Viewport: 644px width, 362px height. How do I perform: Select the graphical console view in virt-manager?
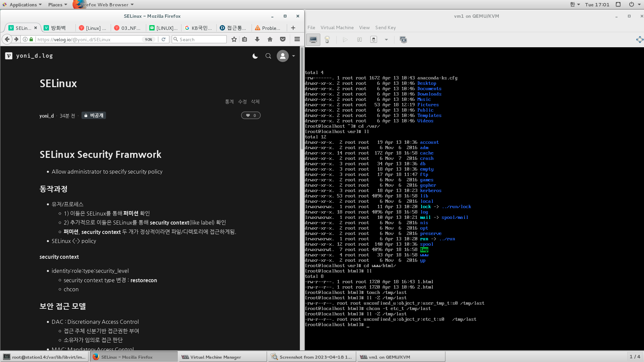coord(313,39)
